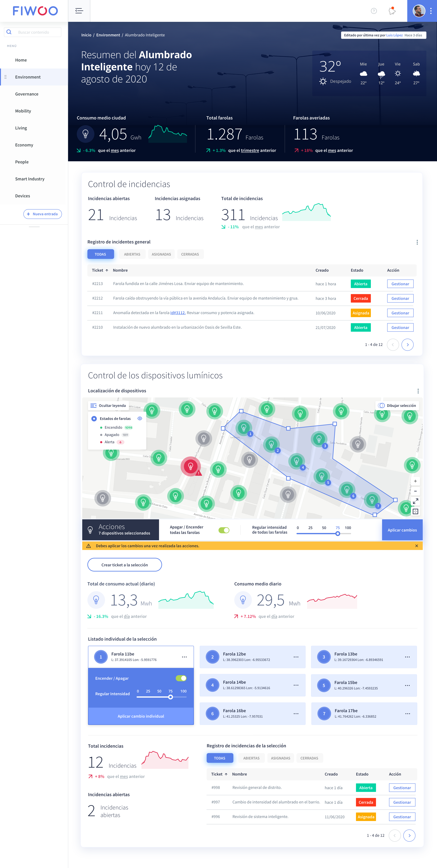Select Estados de farolas radio option
Screen dimensions: 437x868
(x=94, y=419)
